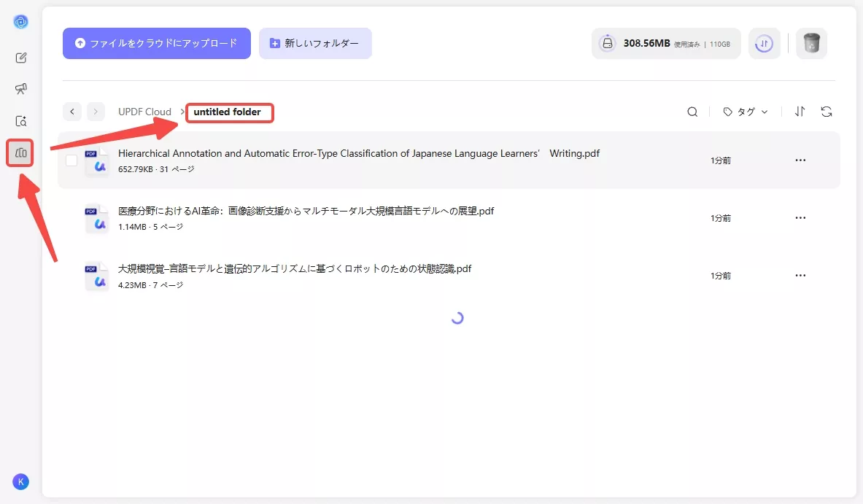Click the 新しいフォルダー button
The image size is (863, 504).
[x=315, y=43]
